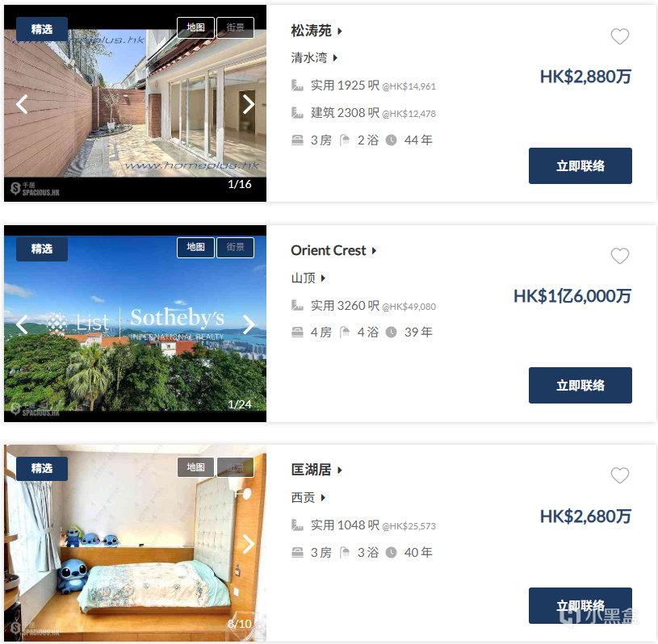Viewport: 658px width, 644px height.
Task: Open 地图 map view on Orient Crest photo
Action: coord(195,248)
